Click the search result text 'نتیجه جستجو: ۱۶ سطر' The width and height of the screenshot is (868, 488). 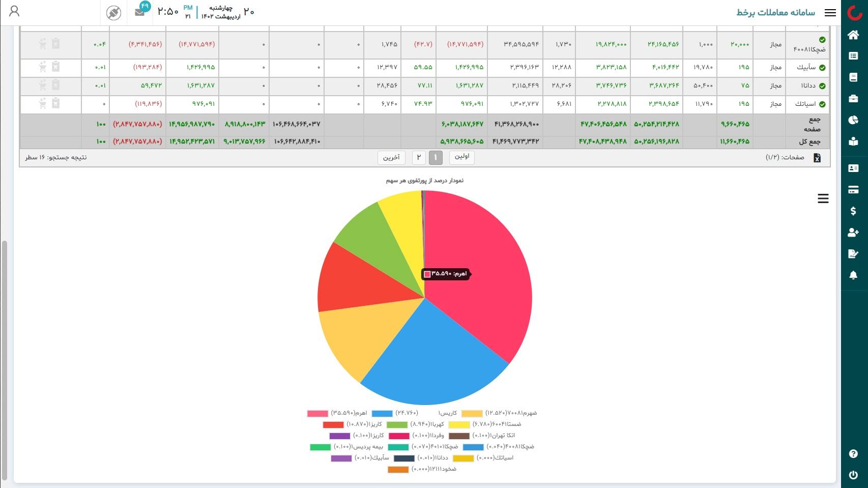point(56,157)
